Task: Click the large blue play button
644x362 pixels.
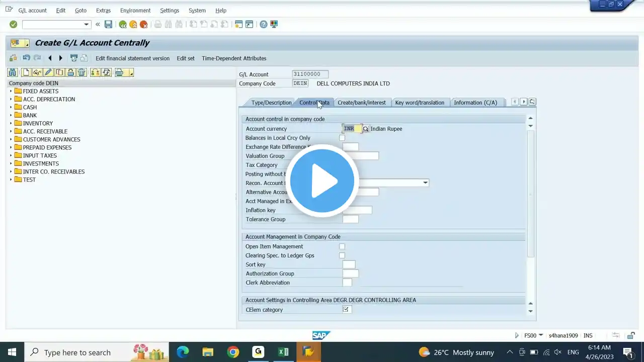Action: [x=322, y=180]
